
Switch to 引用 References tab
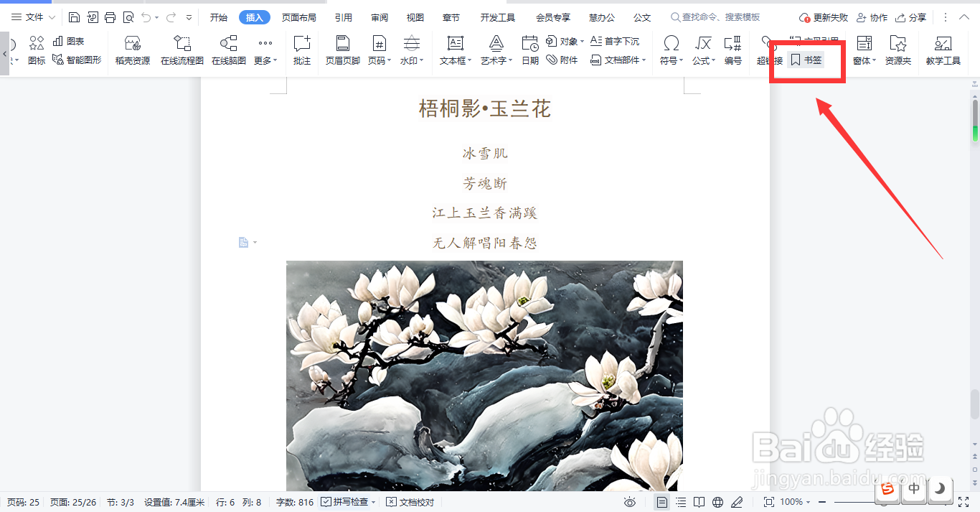pos(344,17)
